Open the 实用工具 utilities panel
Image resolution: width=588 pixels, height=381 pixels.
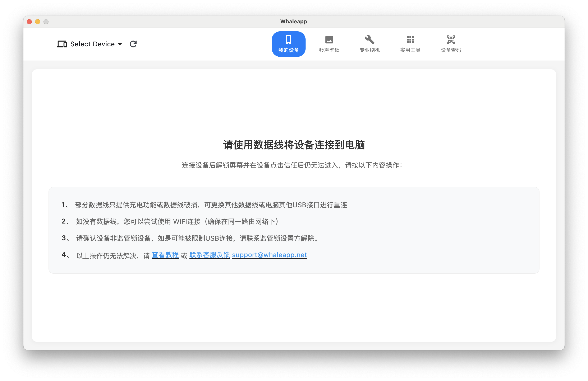(410, 44)
